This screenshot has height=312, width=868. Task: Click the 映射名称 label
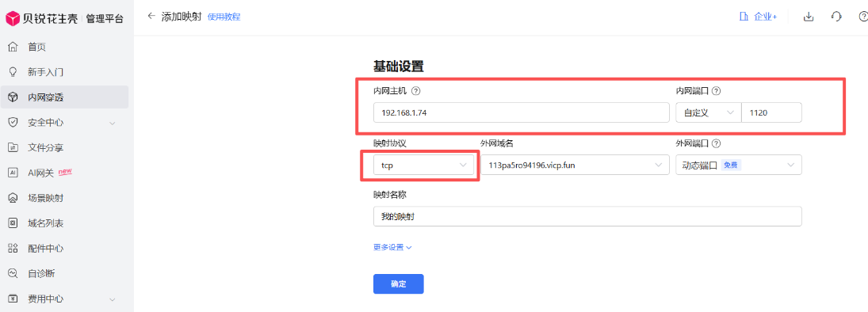(x=390, y=196)
